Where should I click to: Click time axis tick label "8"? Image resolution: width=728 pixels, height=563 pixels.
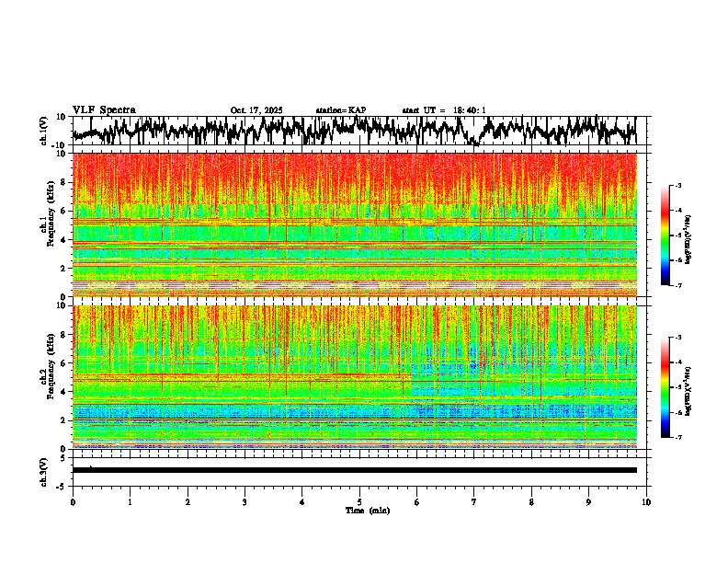point(531,502)
